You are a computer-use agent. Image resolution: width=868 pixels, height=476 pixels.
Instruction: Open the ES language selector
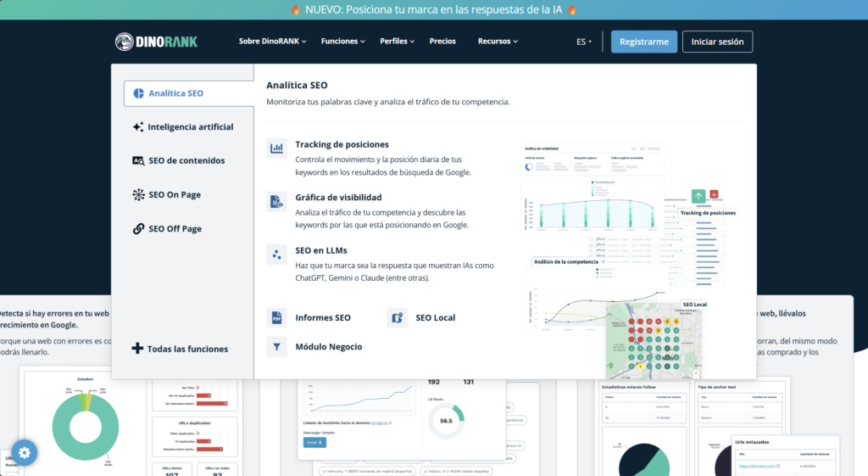584,42
